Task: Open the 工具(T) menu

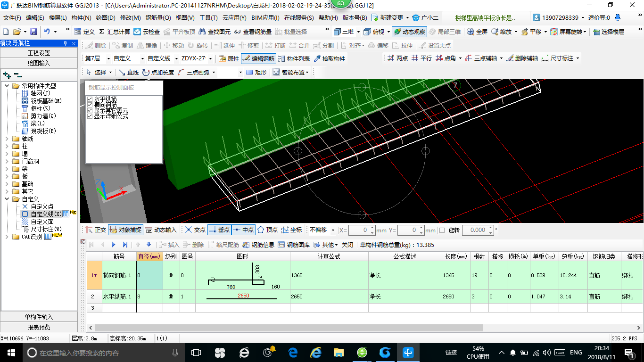Action: 208,18
